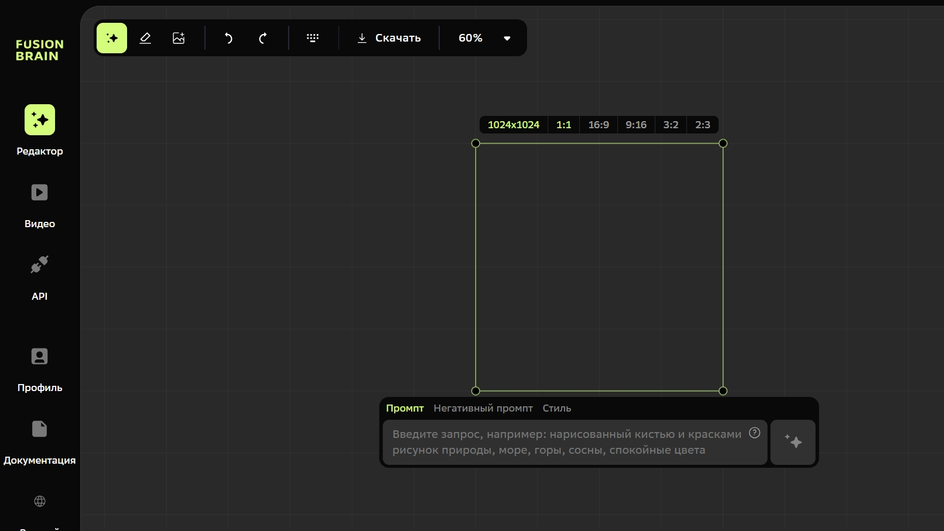Screen dimensions: 944x531
Task: Switch to the Промпт tab
Action: (x=405, y=408)
